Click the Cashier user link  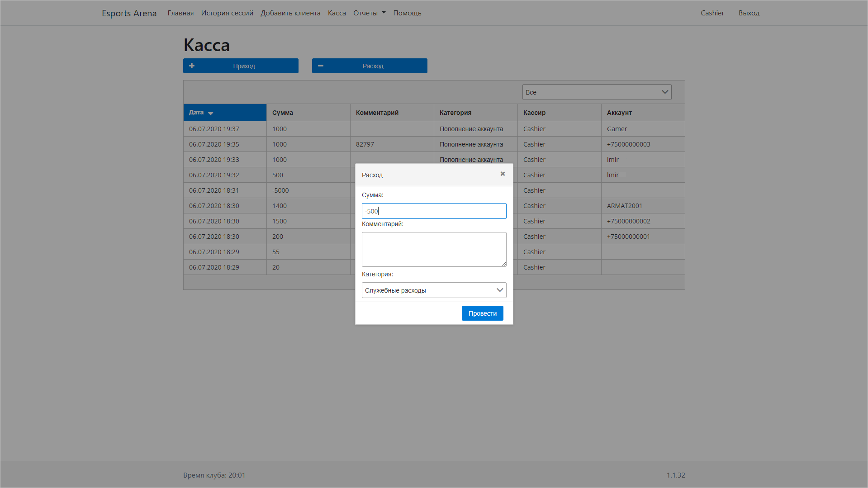(x=712, y=13)
